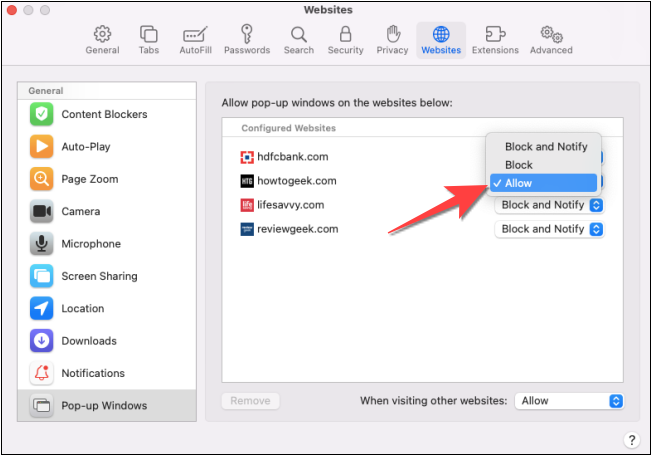Click the hdfcbank.com favicon
The width and height of the screenshot is (654, 458).
[247, 157]
